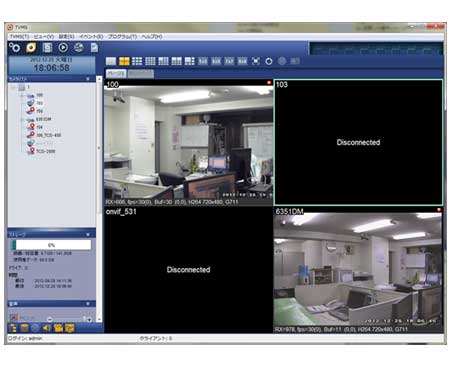
Task: Select the 6351DM device in camera tree
Action: [x=44, y=119]
